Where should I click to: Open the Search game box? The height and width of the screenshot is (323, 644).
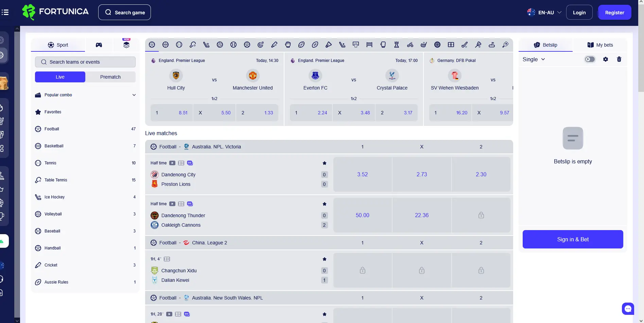tap(124, 12)
